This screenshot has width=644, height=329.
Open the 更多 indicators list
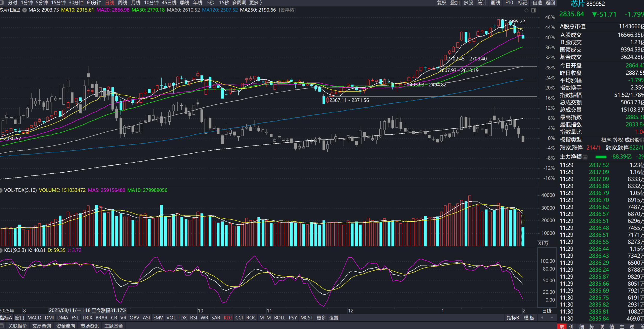tap(321, 318)
